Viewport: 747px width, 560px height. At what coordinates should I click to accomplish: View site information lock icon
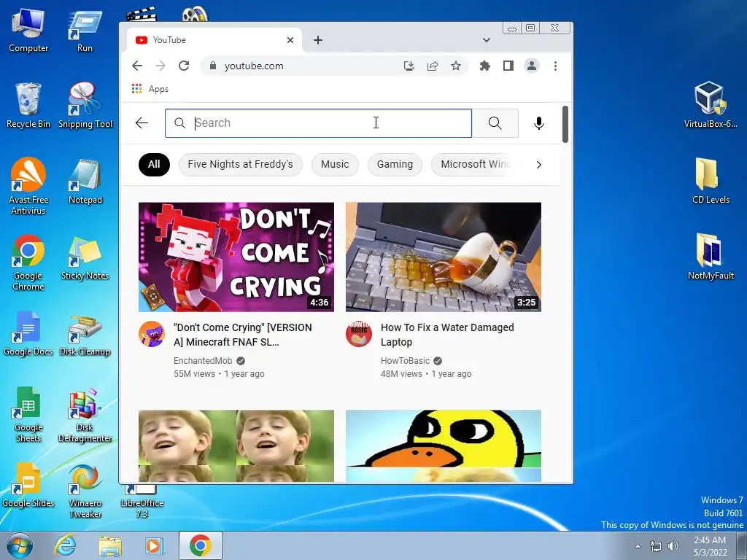tap(213, 66)
